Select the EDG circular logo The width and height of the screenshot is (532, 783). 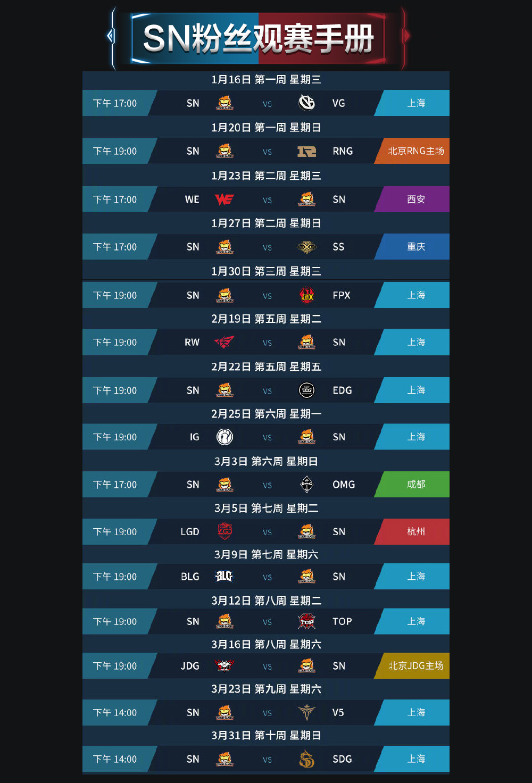point(306,390)
